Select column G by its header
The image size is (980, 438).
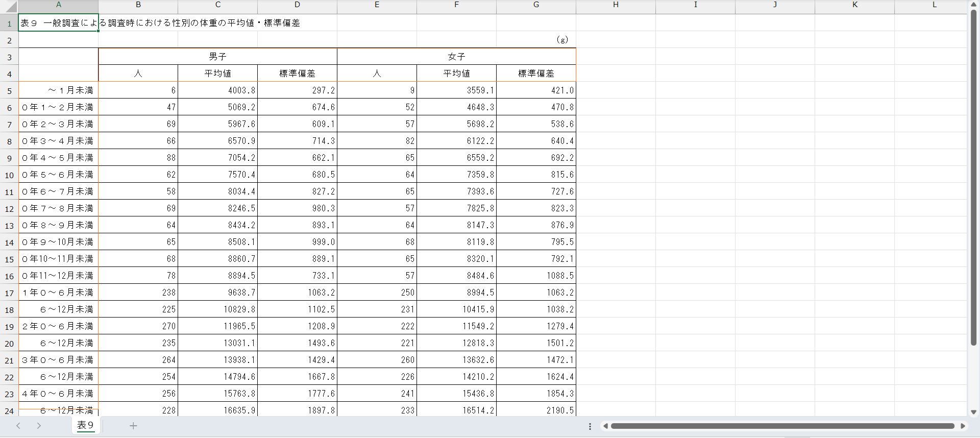(536, 5)
